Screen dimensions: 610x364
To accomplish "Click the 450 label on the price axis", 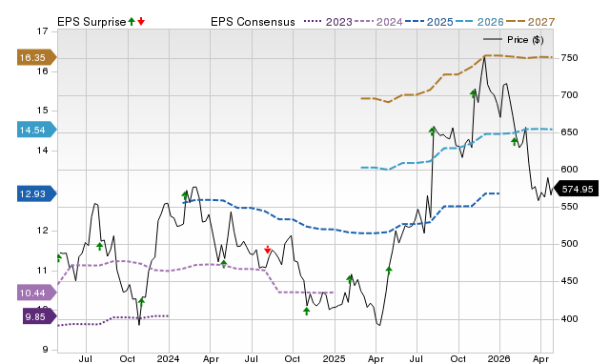I will (570, 281).
